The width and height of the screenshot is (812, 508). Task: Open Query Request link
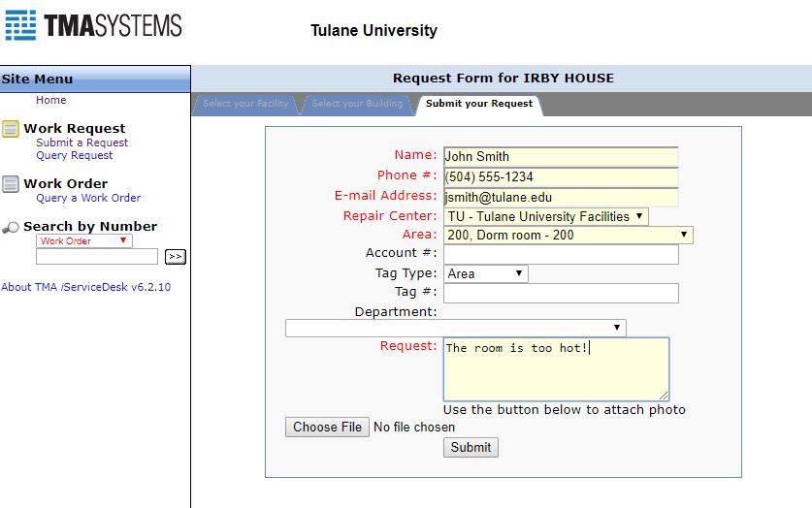coord(74,155)
